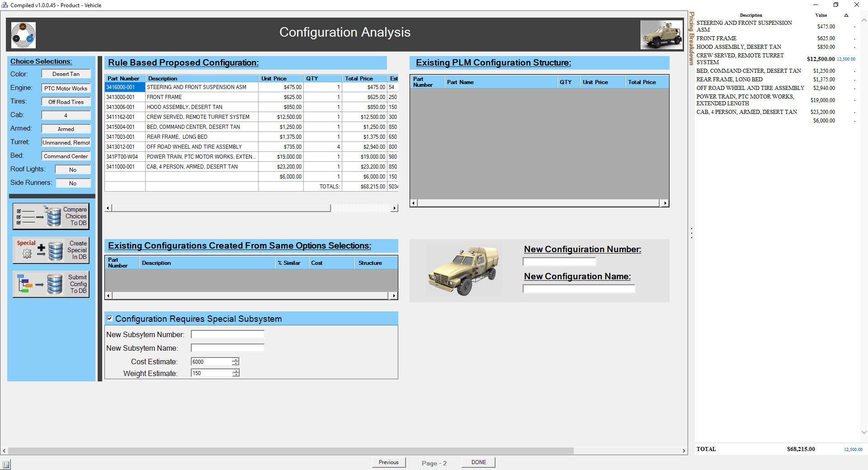This screenshot has height=470, width=868.
Task: Select part number 341PT00-W04 row
Action: (251, 157)
